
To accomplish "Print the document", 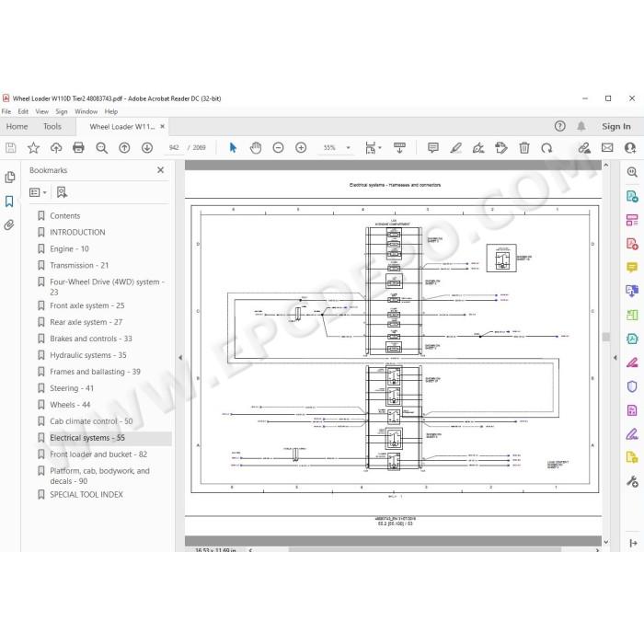I will pos(78,147).
